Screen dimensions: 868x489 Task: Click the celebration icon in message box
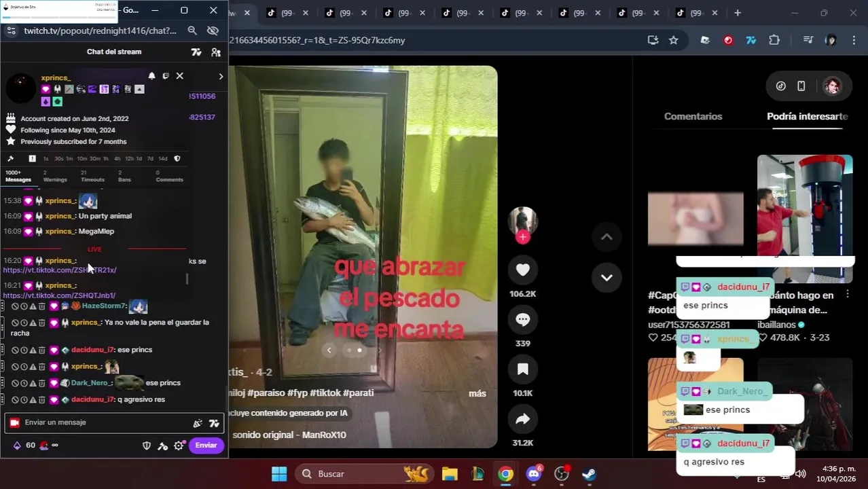[x=198, y=423]
